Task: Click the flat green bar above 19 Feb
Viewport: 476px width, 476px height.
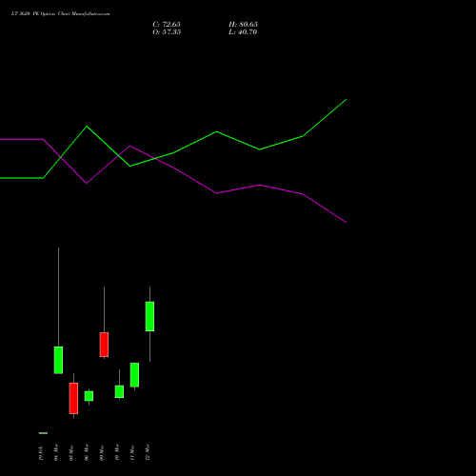Action: click(43, 433)
